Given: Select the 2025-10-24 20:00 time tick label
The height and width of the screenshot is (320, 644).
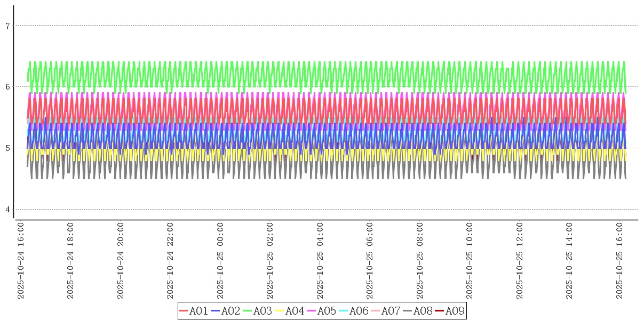Looking at the screenshot, I should [x=121, y=261].
